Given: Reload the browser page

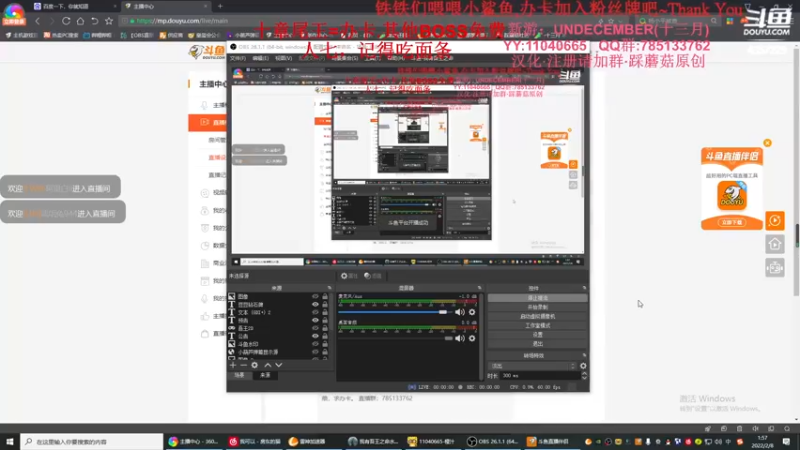Looking at the screenshot, I should pyautogui.click(x=66, y=21).
